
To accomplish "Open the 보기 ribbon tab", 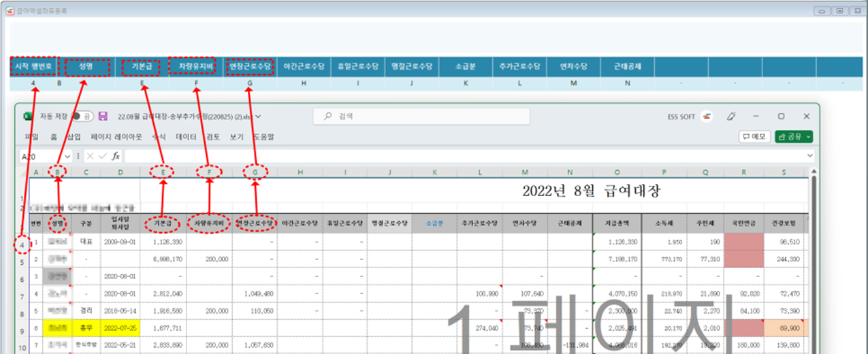I will tap(236, 137).
